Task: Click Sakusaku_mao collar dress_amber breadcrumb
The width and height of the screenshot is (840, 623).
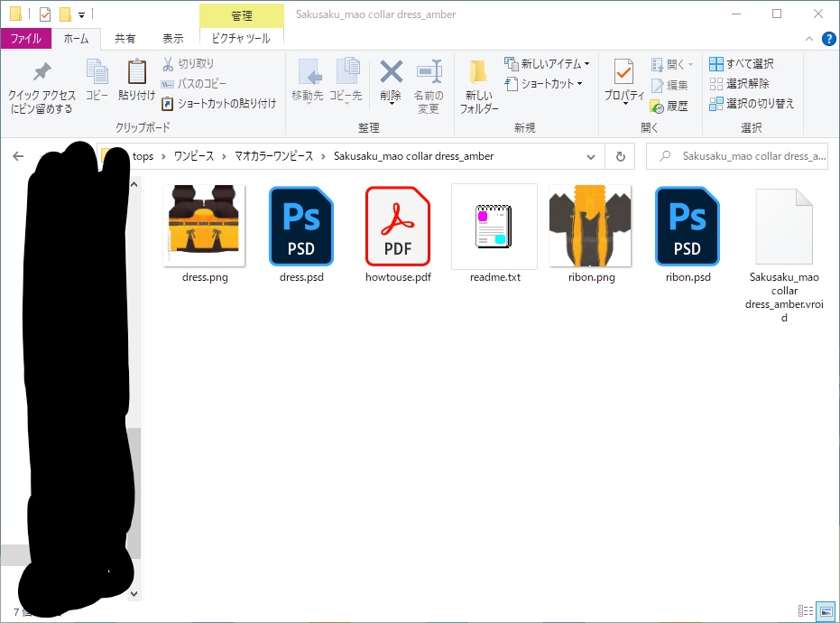Action: [413, 156]
